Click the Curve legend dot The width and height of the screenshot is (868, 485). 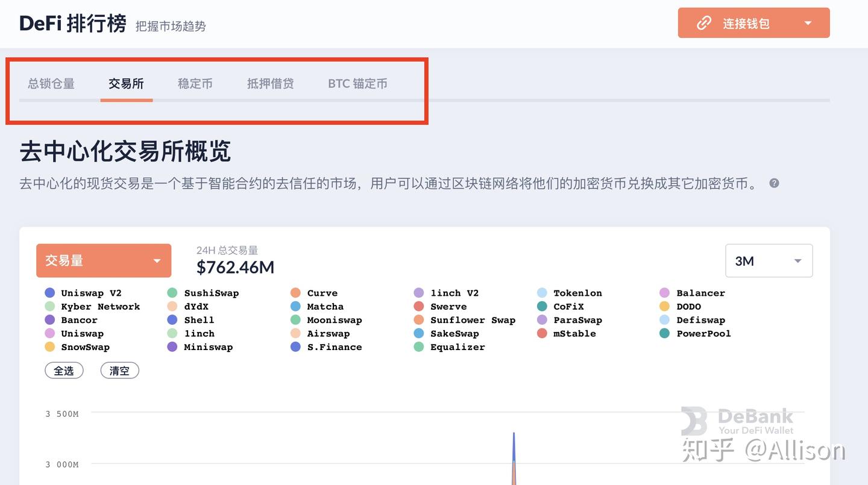(295, 293)
